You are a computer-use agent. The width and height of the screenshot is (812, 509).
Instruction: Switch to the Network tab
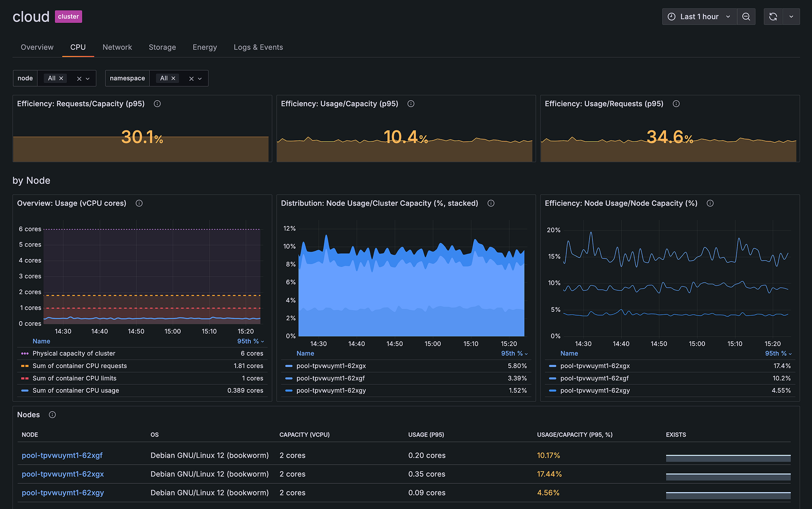[x=117, y=47]
